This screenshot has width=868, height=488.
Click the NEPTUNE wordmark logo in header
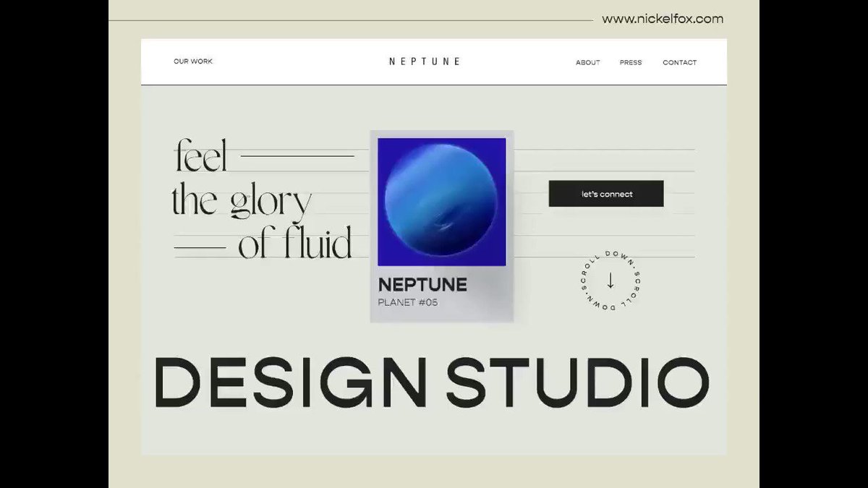point(424,61)
